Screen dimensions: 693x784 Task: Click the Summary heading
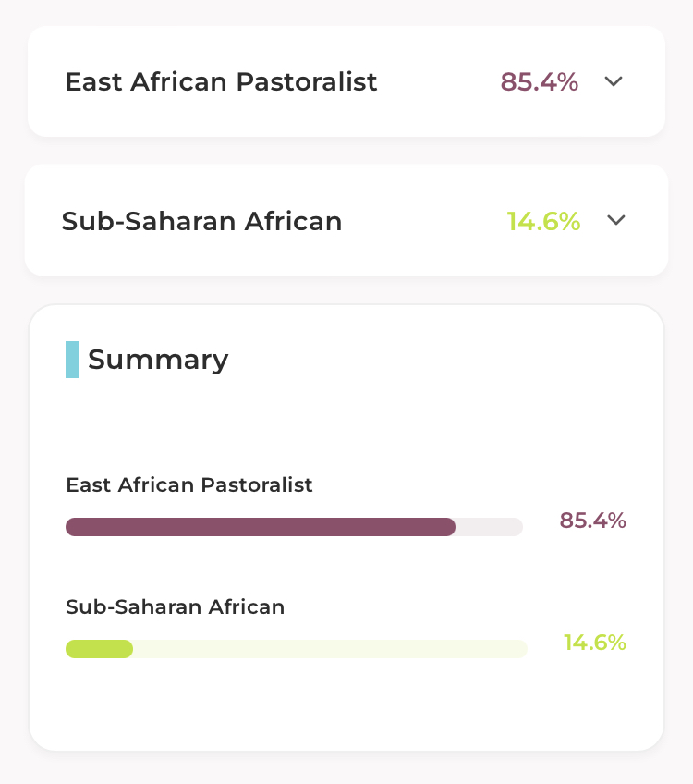(x=158, y=360)
